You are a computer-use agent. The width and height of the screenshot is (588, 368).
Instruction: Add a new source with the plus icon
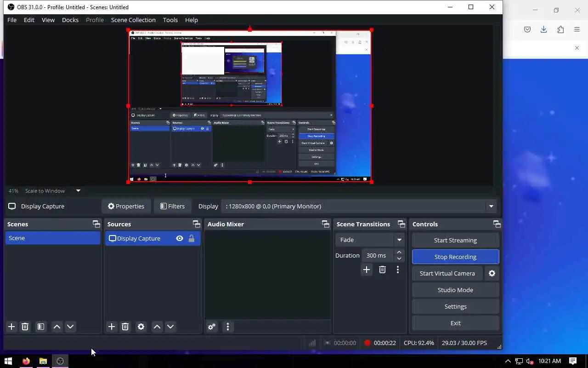coord(112,327)
